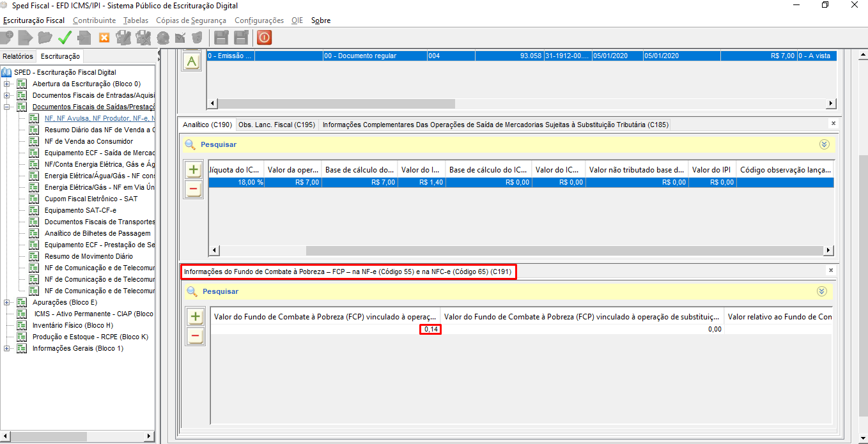Expand the Pesquisar chevron in FCP panel
The width and height of the screenshot is (868, 444).
point(821,291)
